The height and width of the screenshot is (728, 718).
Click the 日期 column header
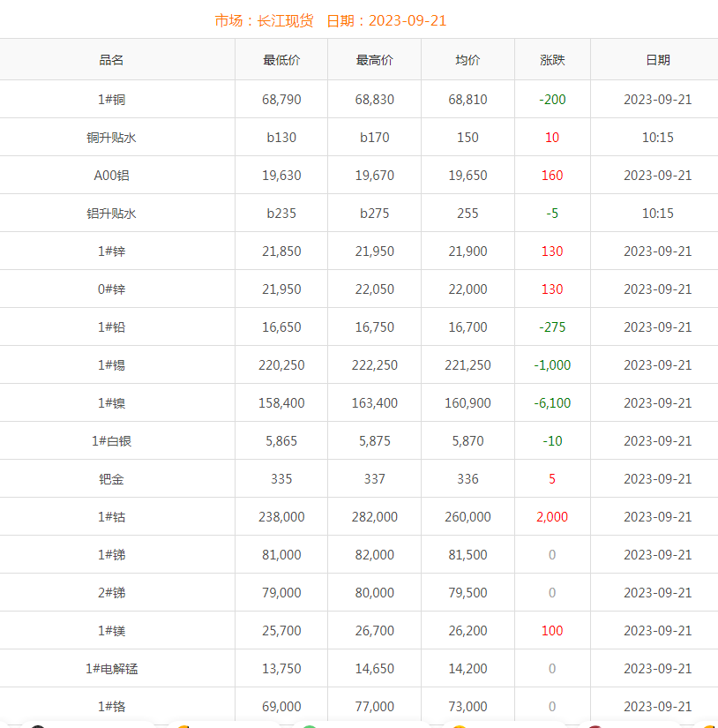click(658, 60)
